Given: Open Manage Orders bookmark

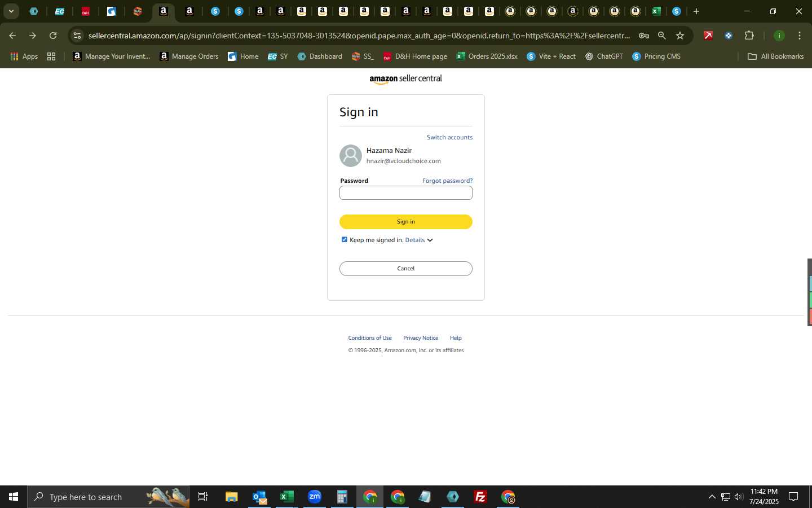Looking at the screenshot, I should click(189, 56).
